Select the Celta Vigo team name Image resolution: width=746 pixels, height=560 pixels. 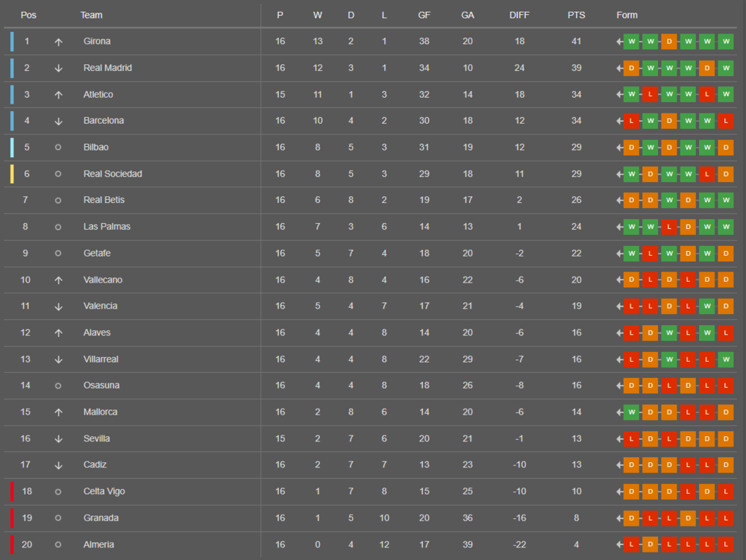pyautogui.click(x=104, y=491)
